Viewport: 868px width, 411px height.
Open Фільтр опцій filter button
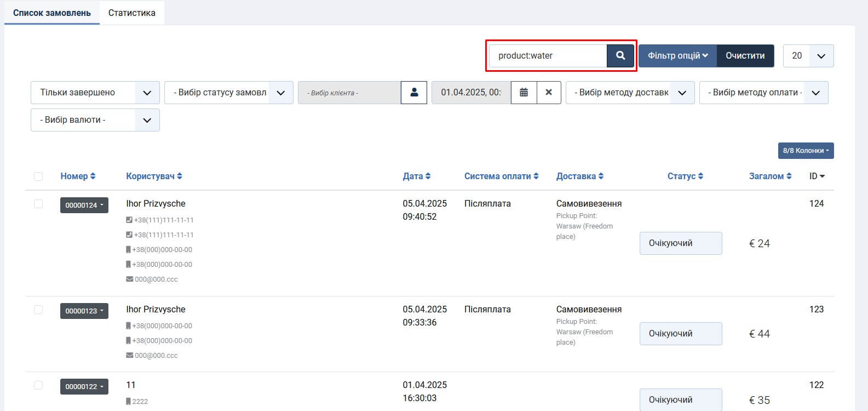[677, 56]
